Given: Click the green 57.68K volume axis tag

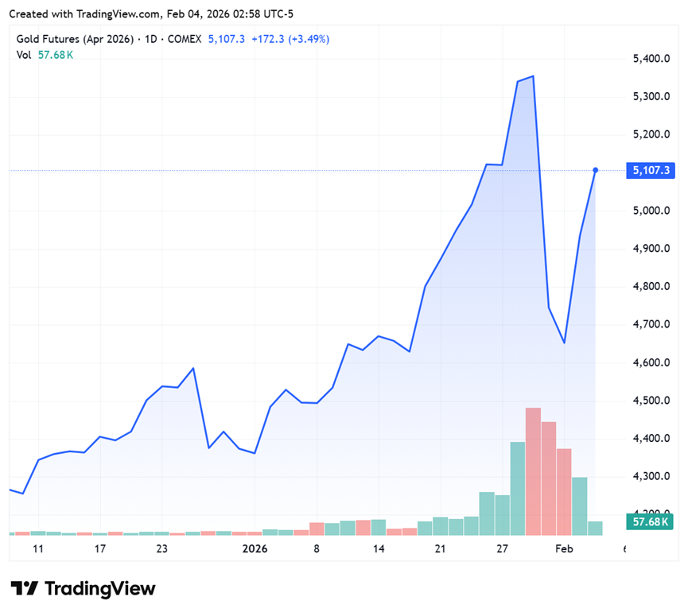Looking at the screenshot, I should coord(650,522).
